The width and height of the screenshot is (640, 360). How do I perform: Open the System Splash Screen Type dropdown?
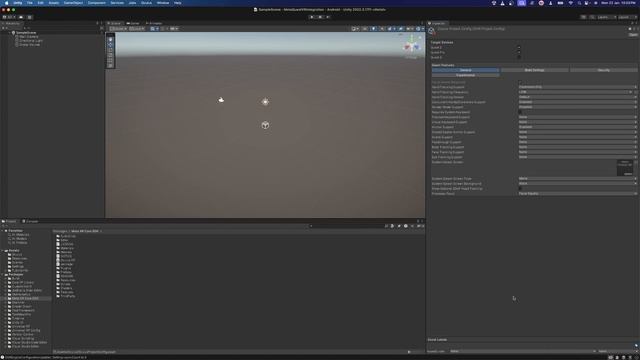577,179
